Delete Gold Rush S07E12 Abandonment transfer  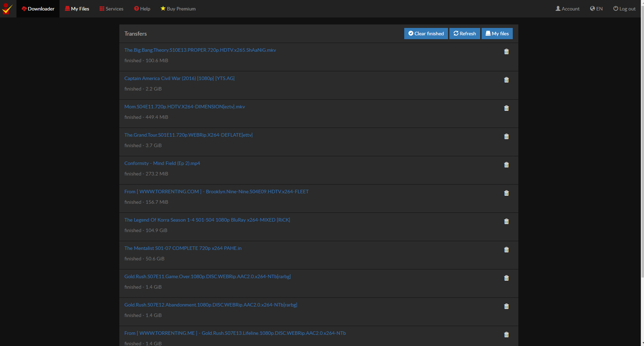(x=506, y=307)
